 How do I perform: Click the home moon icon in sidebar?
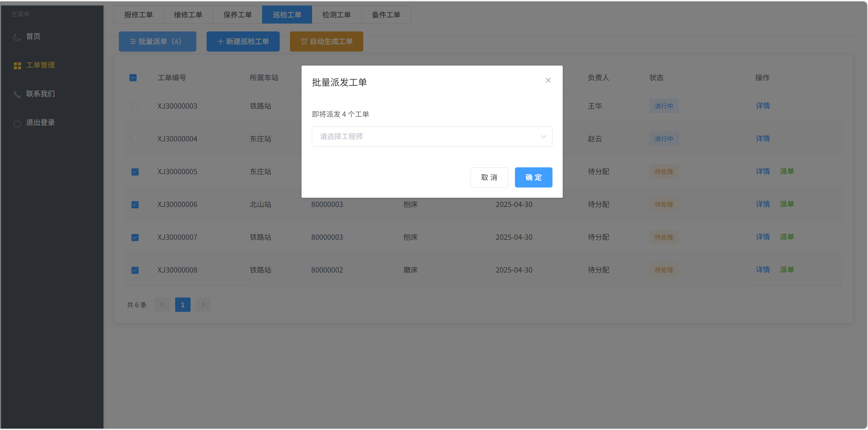click(x=17, y=37)
